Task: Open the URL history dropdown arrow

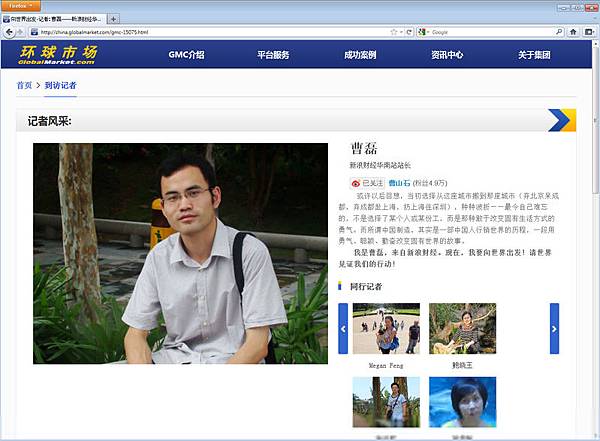Action: pos(401,32)
